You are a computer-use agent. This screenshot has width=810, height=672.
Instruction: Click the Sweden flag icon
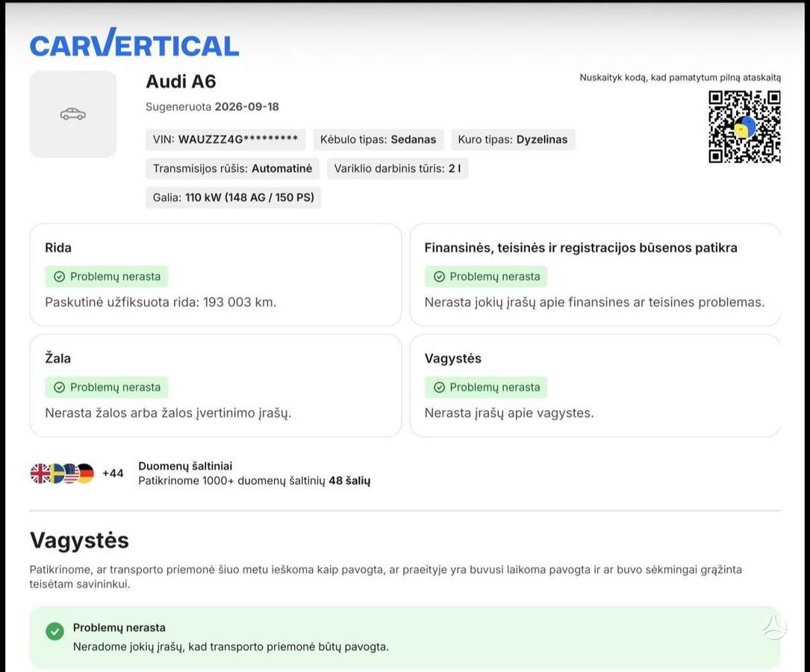pos(55,473)
